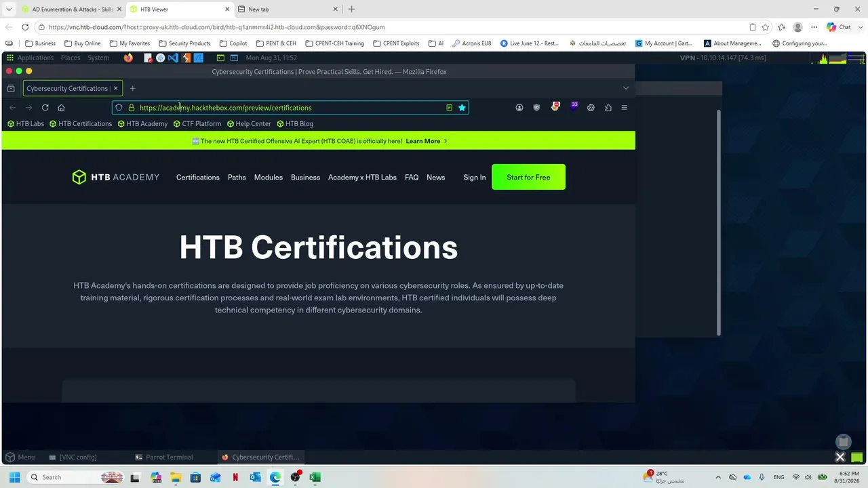Open the Firefox extensions puzzle-piece menu
Image resolution: width=868 pixels, height=488 pixels.
(x=608, y=108)
